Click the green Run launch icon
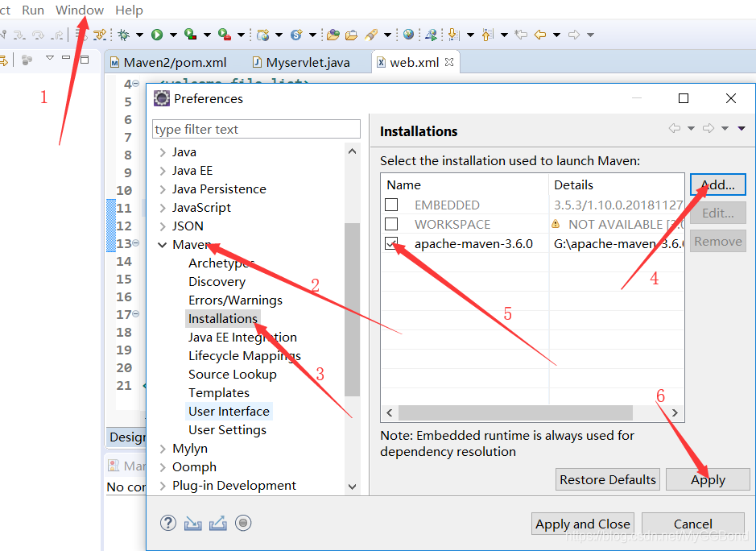This screenshot has width=756, height=551. (157, 35)
